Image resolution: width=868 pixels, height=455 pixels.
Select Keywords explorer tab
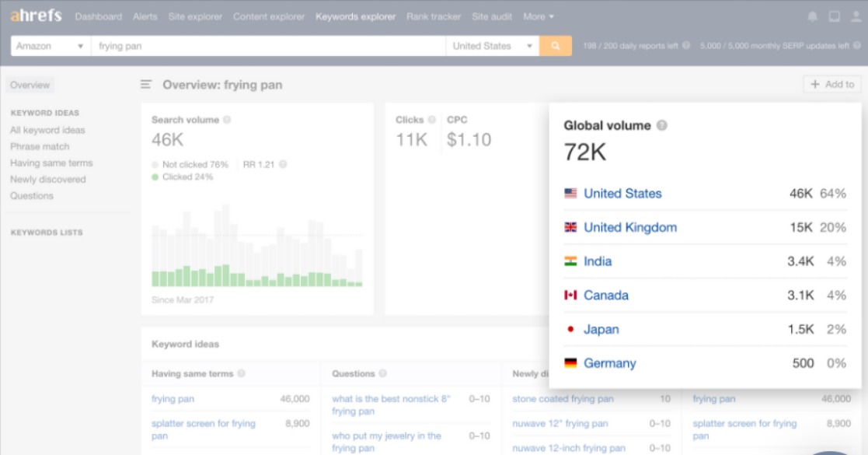pos(355,16)
